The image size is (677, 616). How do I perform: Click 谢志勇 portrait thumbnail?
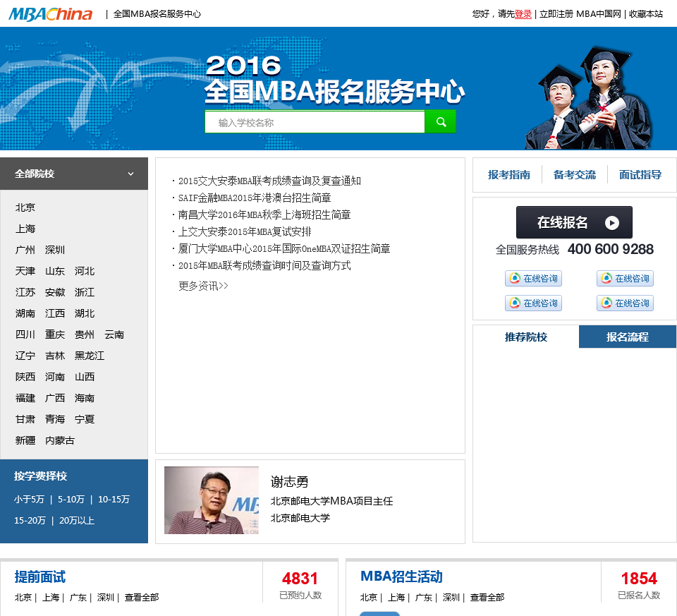pos(212,500)
